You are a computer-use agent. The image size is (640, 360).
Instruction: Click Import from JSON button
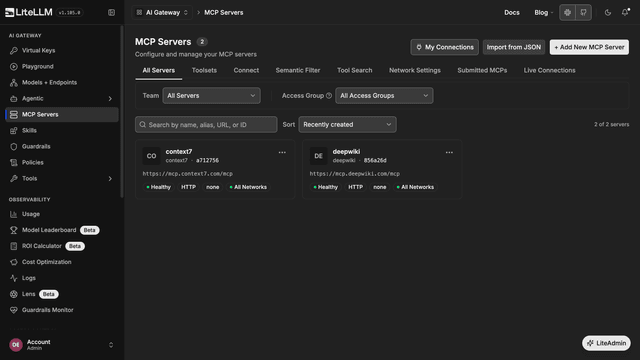coord(513,47)
